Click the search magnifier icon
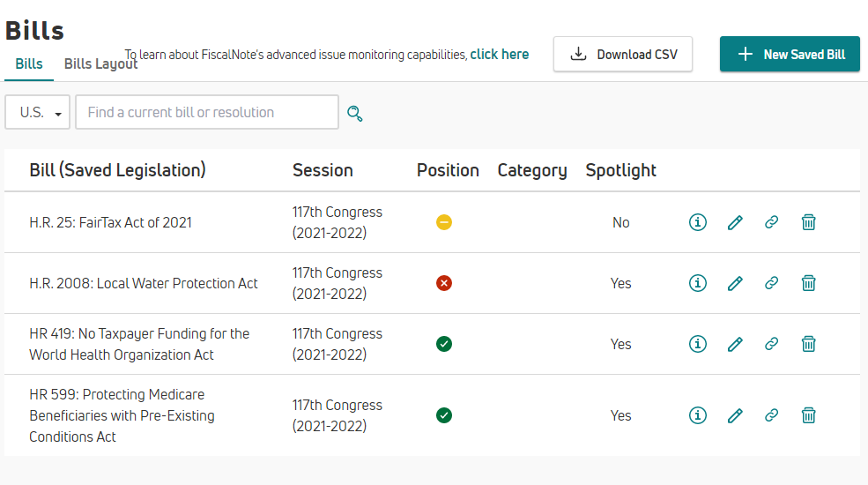This screenshot has width=868, height=485. tap(355, 113)
